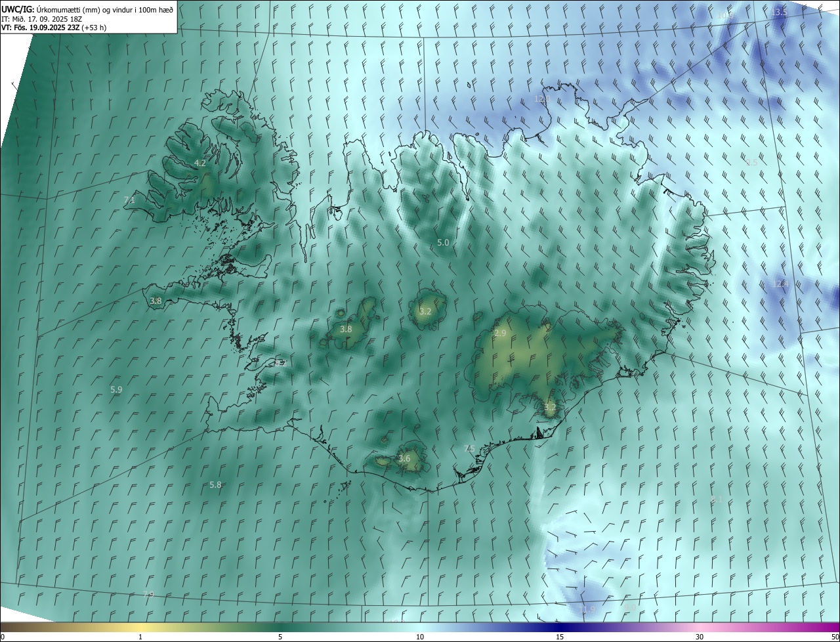Click the 5 tick on the color scale
Viewport: 840px width, 642px height.
point(280,637)
